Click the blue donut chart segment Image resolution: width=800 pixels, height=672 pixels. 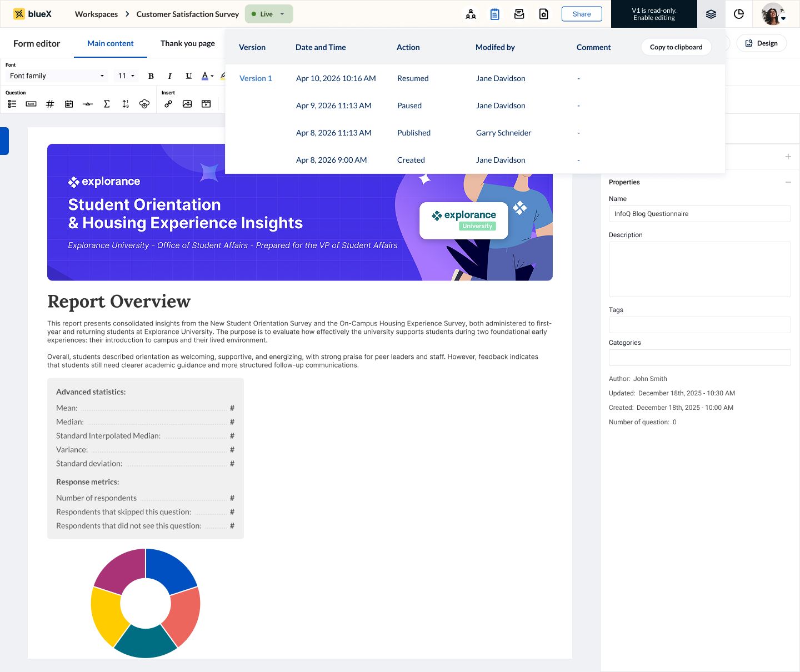pos(172,571)
